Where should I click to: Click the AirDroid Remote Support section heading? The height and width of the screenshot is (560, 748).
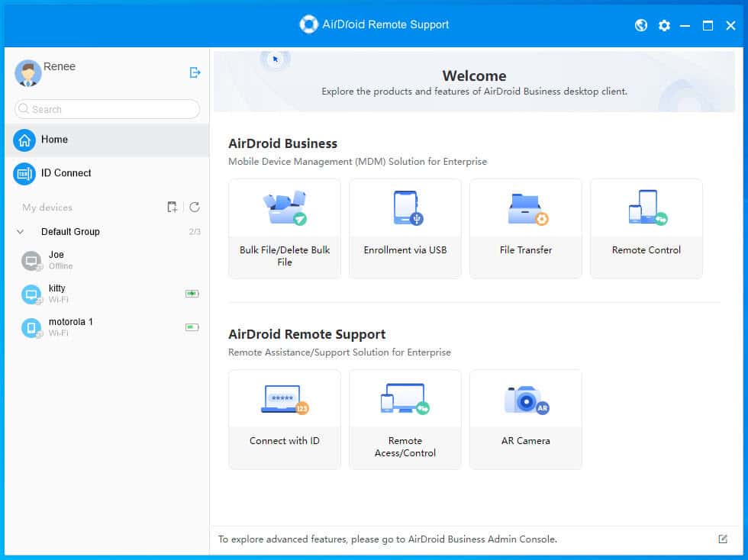click(x=307, y=334)
